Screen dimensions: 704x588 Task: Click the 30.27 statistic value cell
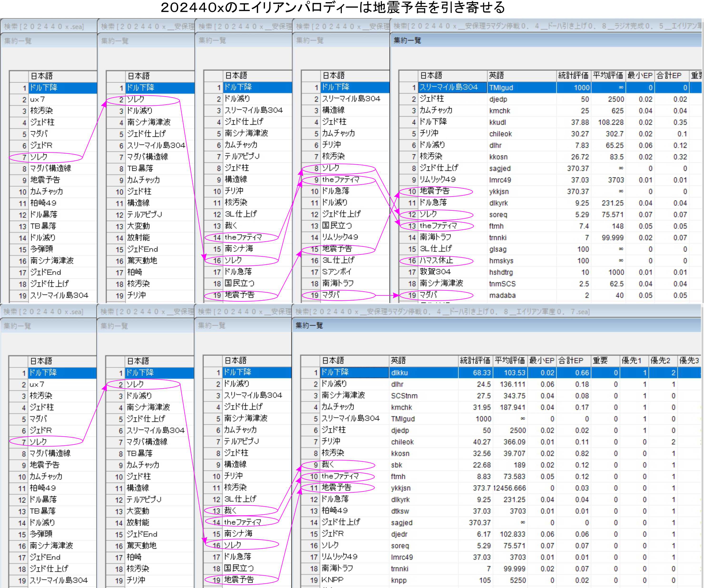click(574, 134)
